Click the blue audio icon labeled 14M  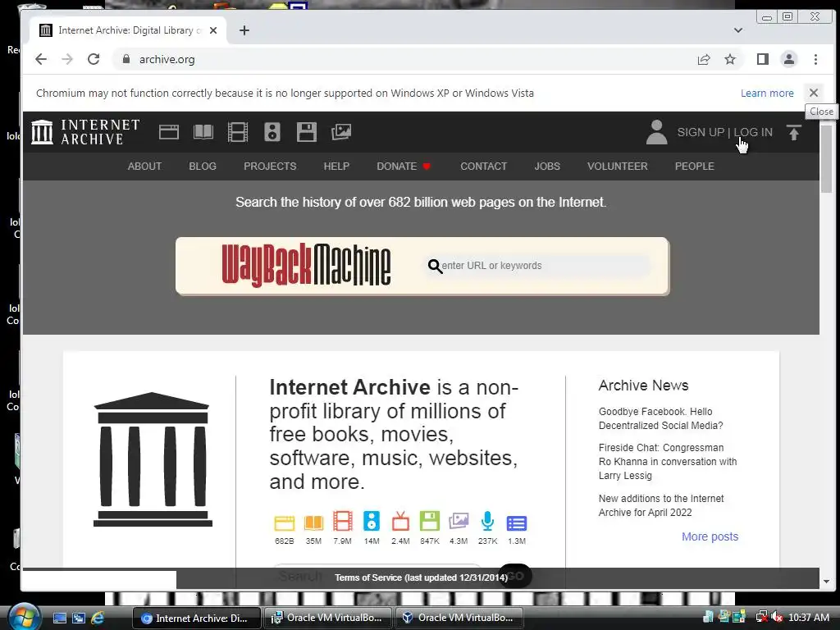pos(372,521)
